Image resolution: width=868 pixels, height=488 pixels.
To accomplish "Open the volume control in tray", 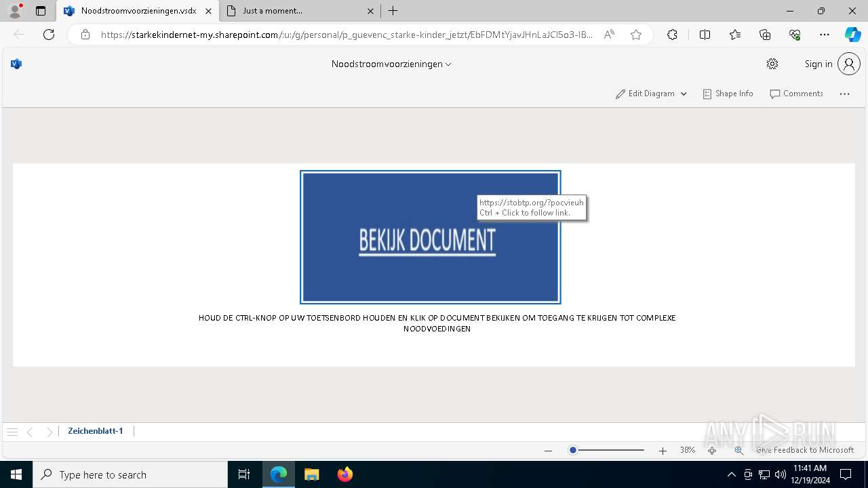I will (x=780, y=474).
